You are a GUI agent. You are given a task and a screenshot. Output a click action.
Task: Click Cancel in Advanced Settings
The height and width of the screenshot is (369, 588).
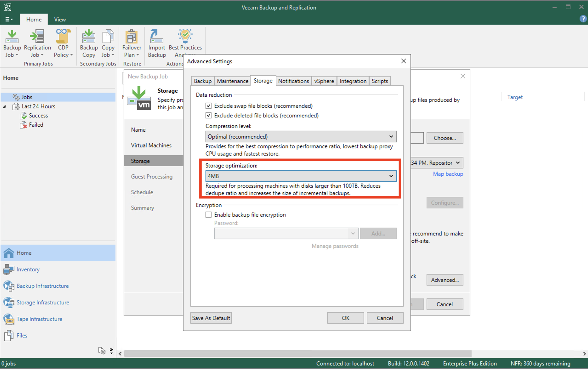pos(385,318)
